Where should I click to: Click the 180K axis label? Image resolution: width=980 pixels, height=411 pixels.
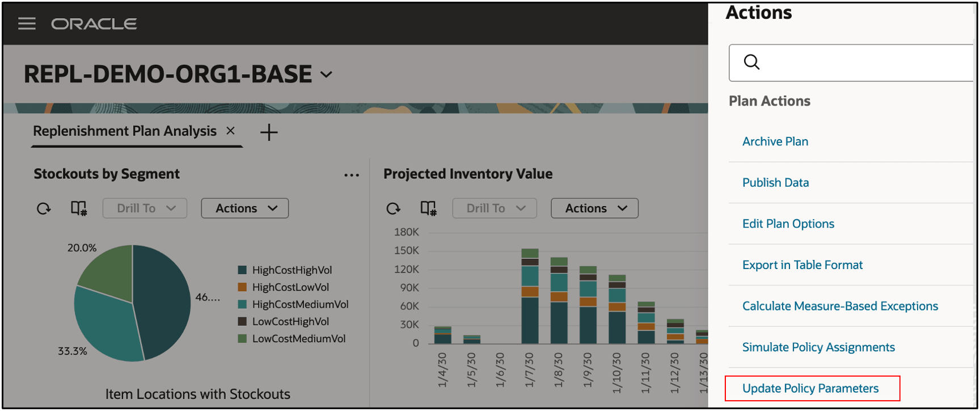point(407,232)
